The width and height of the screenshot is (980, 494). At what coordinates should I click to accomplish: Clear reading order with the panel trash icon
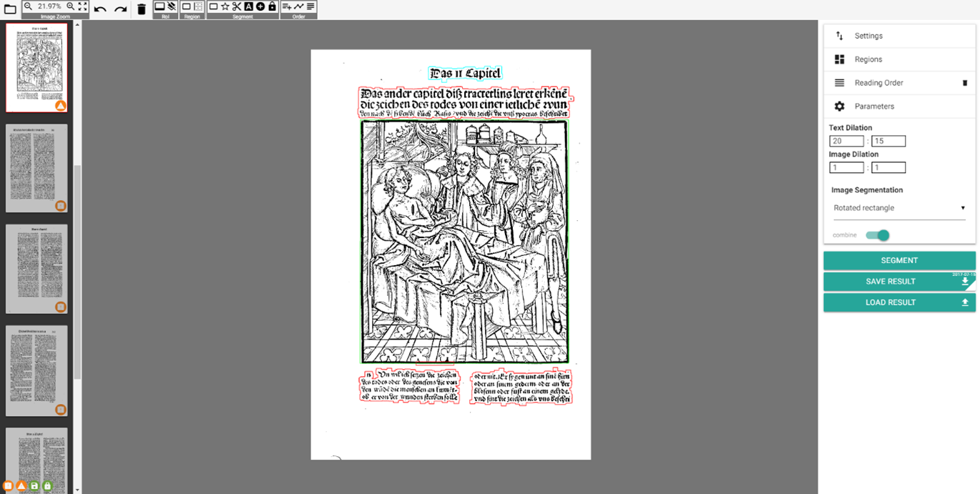pos(965,83)
